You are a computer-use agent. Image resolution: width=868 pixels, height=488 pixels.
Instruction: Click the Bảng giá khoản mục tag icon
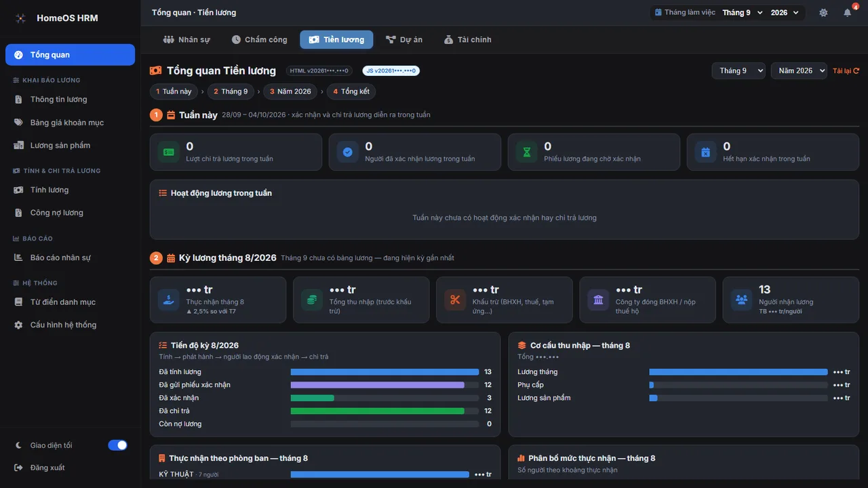tap(18, 123)
